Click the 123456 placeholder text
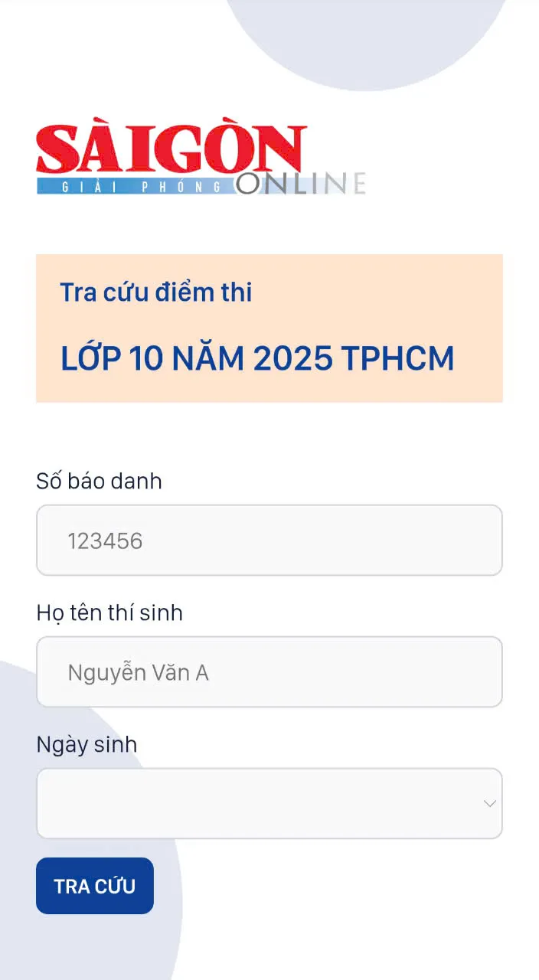This screenshot has width=539, height=980. pos(105,541)
